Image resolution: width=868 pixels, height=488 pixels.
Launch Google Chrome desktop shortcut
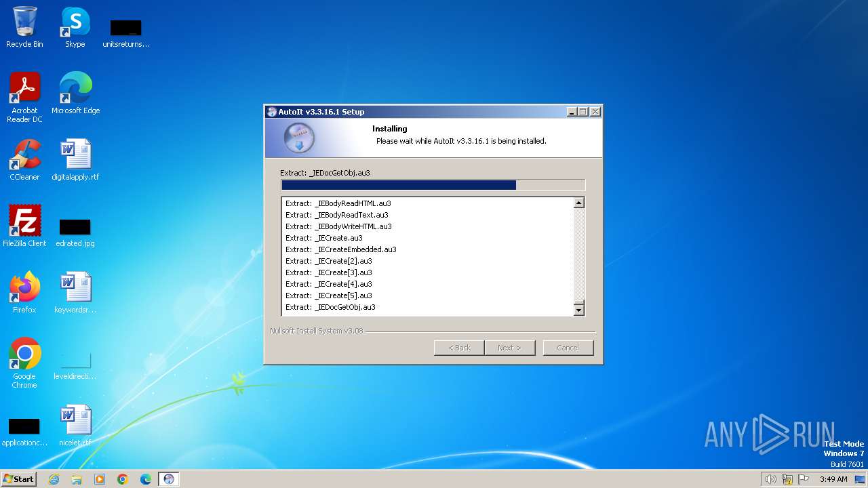click(24, 363)
